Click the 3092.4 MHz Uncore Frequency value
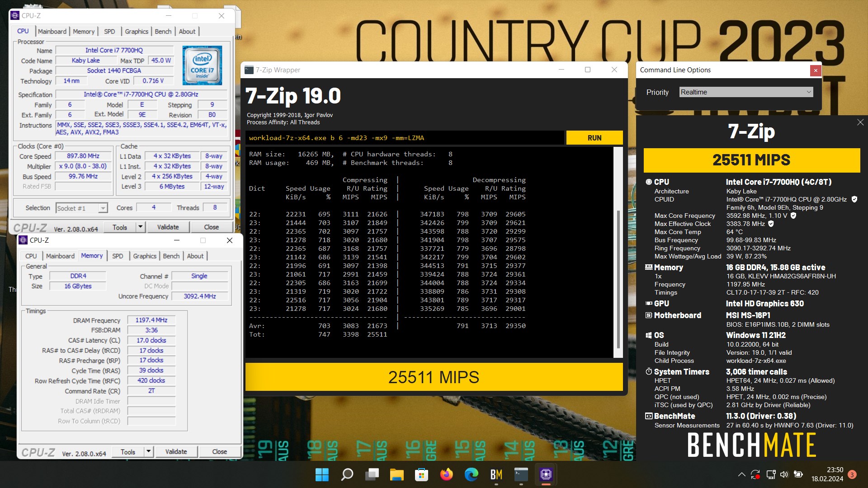 tap(200, 296)
